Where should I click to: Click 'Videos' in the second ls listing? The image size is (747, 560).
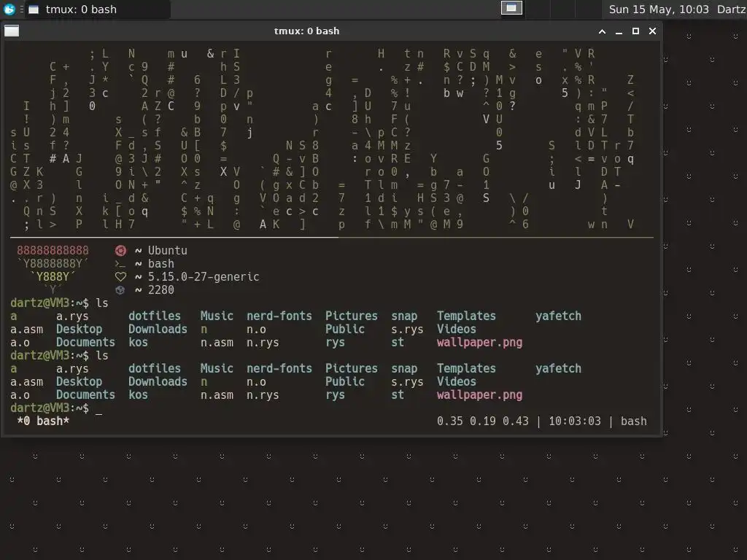[x=457, y=381]
